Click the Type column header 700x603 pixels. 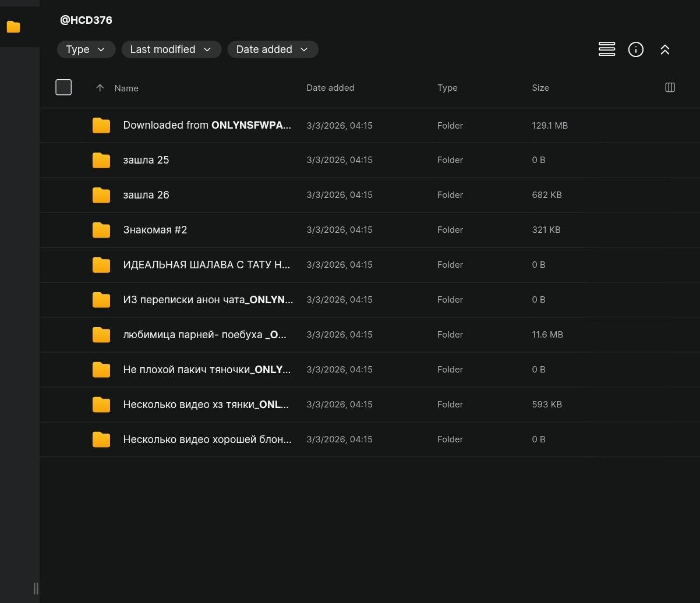(x=447, y=88)
